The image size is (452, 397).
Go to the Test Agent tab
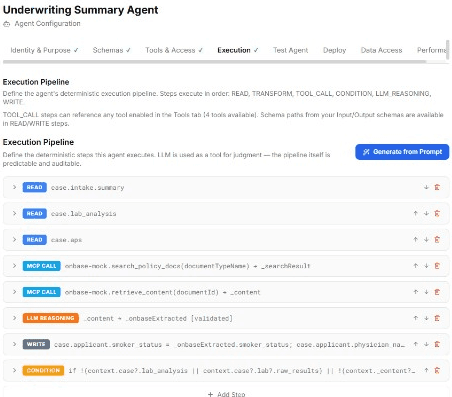pyautogui.click(x=290, y=50)
